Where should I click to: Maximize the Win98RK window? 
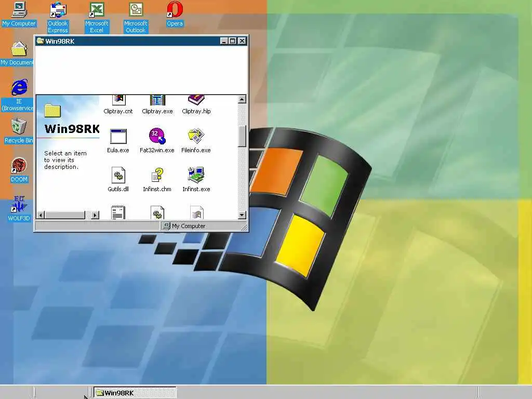coord(232,41)
